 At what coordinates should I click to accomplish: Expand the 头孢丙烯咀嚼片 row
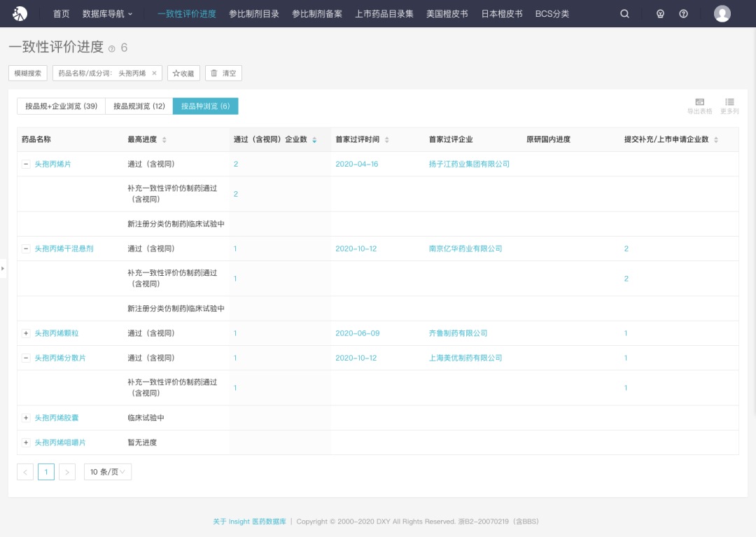click(x=26, y=442)
